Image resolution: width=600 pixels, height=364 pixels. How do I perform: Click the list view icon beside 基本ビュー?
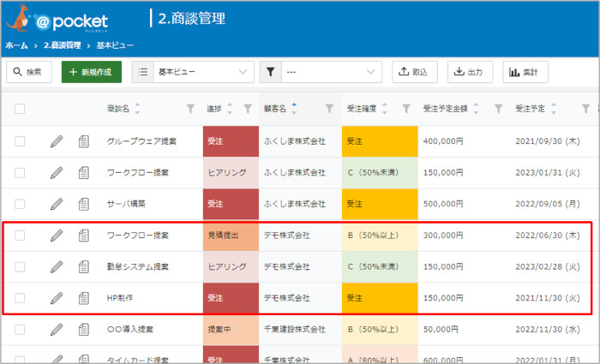click(143, 72)
